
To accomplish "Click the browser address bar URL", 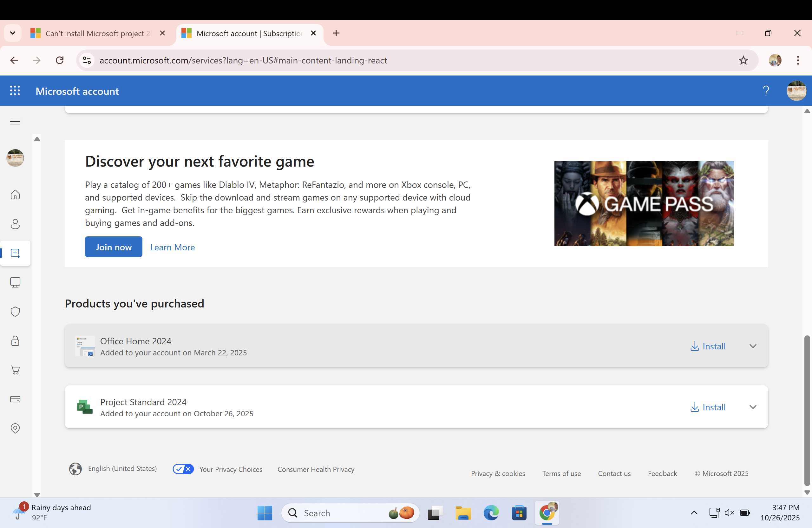I will pos(243,60).
